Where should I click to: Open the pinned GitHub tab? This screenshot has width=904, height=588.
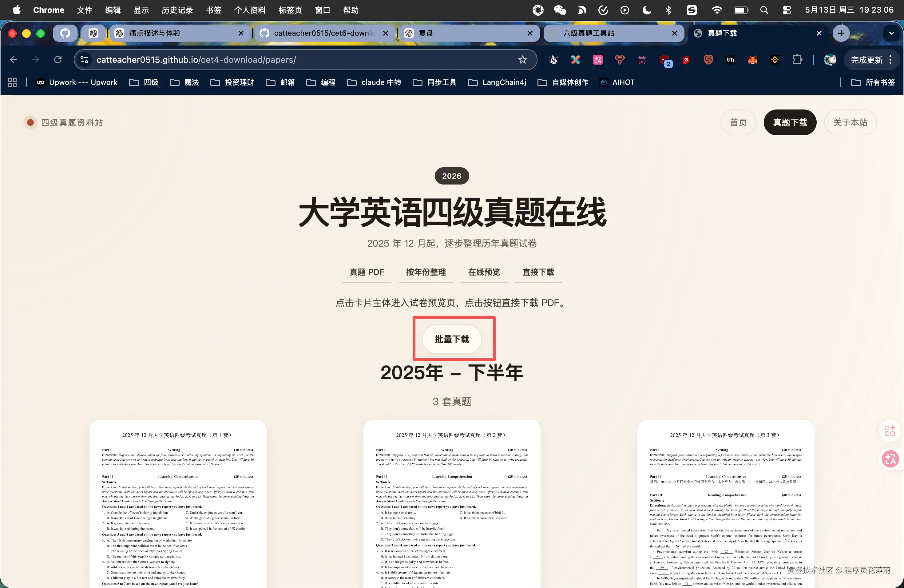coord(65,34)
